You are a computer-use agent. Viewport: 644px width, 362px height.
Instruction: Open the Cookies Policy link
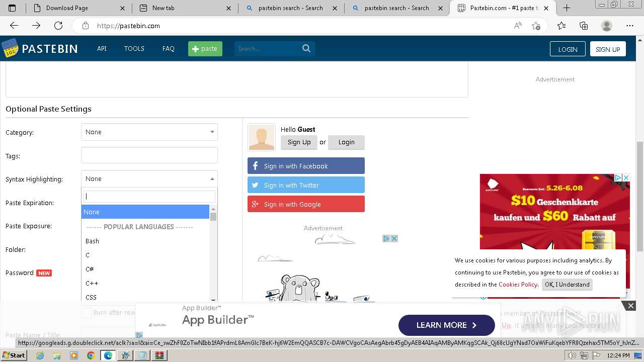(518, 285)
